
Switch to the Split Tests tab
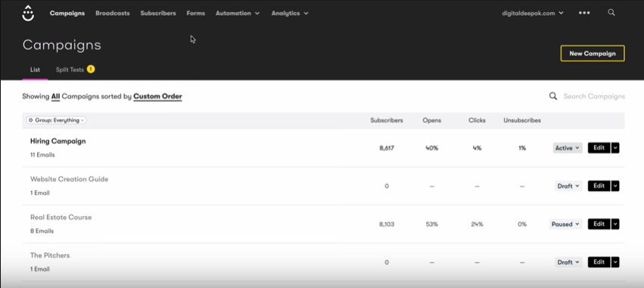(x=70, y=70)
